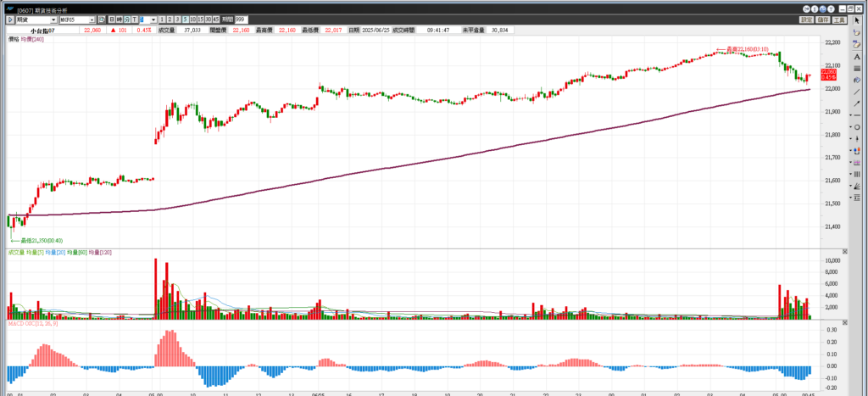The height and width of the screenshot is (396, 868).
Task: Click the 均價[240] moving average line label
Action: 32,39
